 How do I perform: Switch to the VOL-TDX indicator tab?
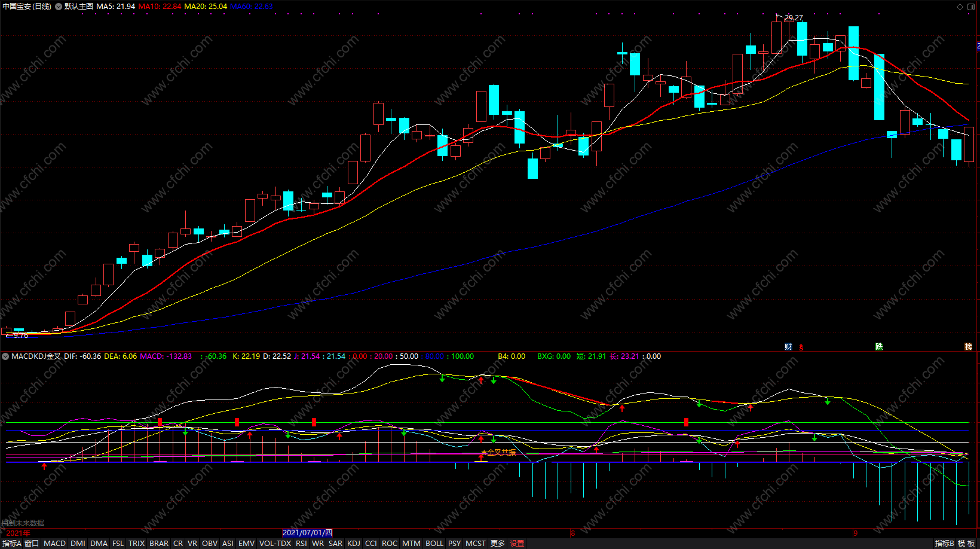[275, 544]
